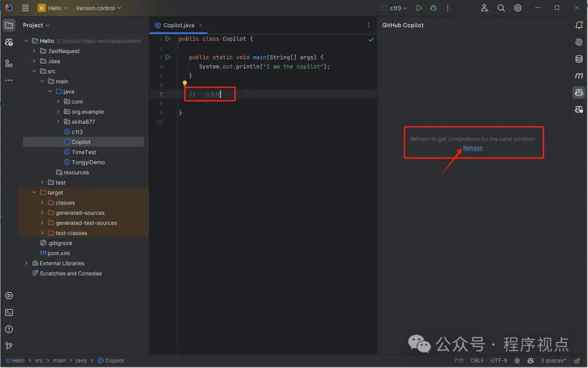Debug the c1t3 configuration
This screenshot has height=368, width=588.
tap(433, 8)
